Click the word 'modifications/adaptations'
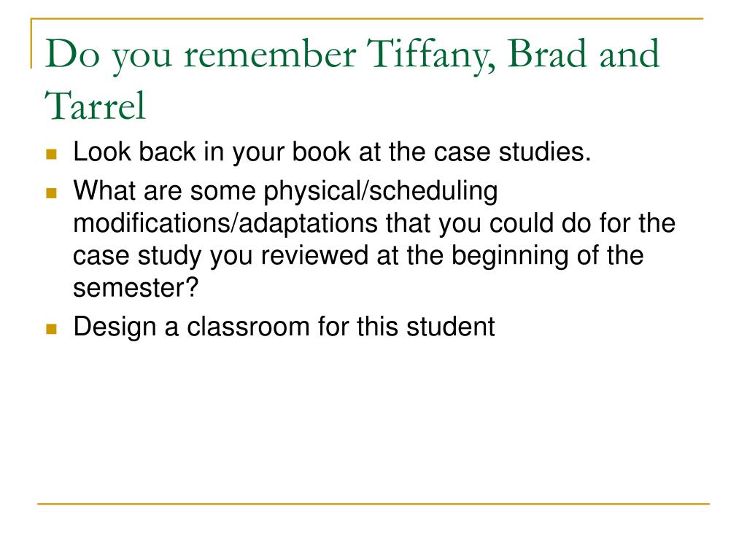747x560 pixels. (225, 223)
